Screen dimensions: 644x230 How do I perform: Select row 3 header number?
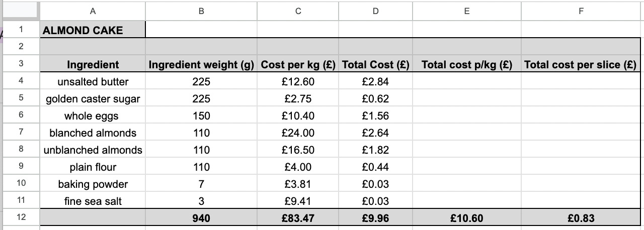click(21, 64)
